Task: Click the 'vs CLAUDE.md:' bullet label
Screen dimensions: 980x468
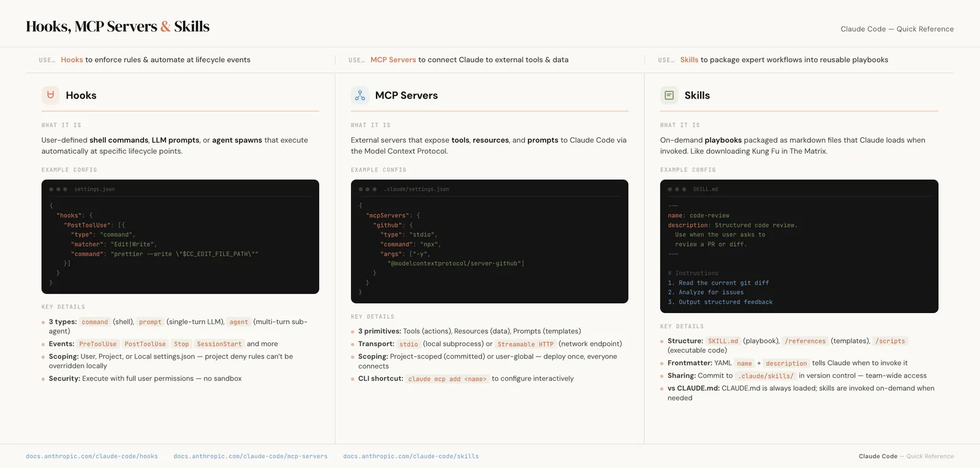Action: click(693, 388)
